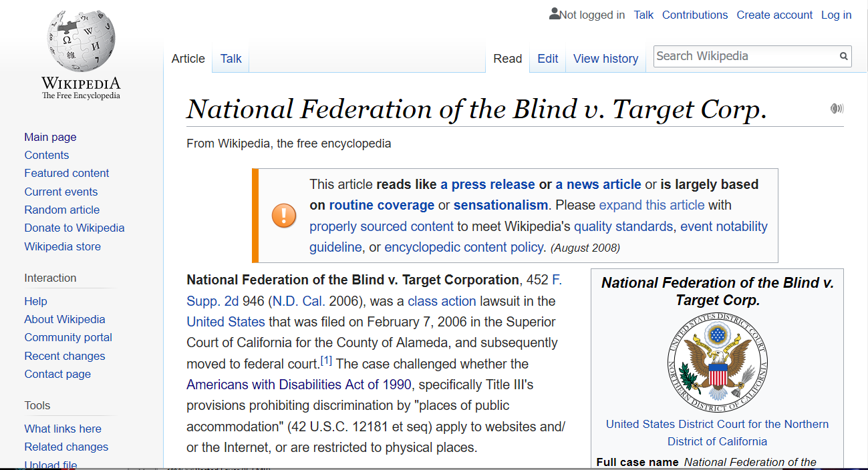
Task: Open 'routine coverage' link
Action: click(382, 205)
